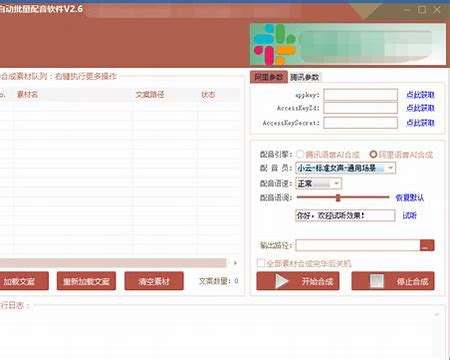Screen dimensions: 450x360
Task: Click the stop square icon on 停止合成
Action: (x=377, y=281)
